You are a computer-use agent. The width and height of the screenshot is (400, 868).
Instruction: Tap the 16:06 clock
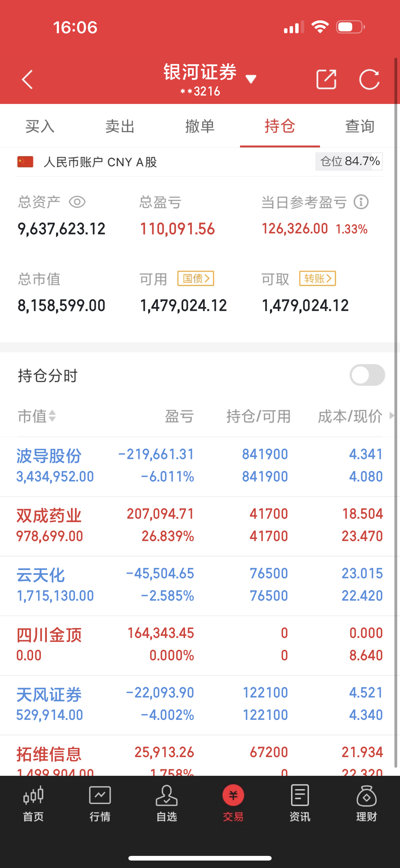(x=75, y=27)
